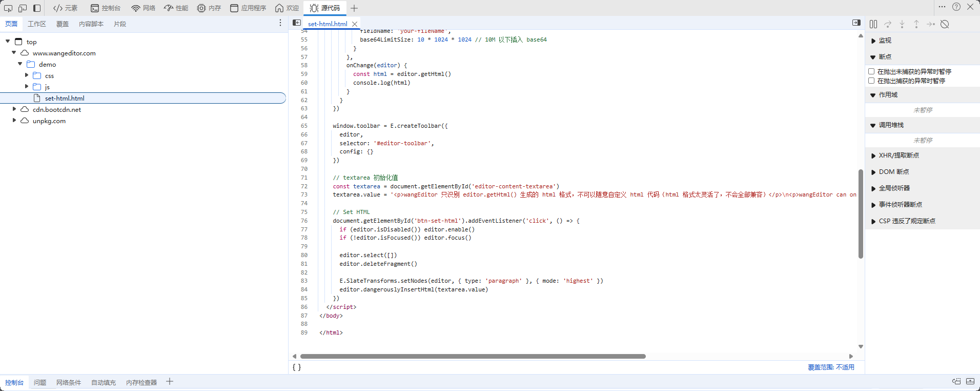980x391 pixels.
Task: Step out of current function icon
Action: tap(916, 24)
